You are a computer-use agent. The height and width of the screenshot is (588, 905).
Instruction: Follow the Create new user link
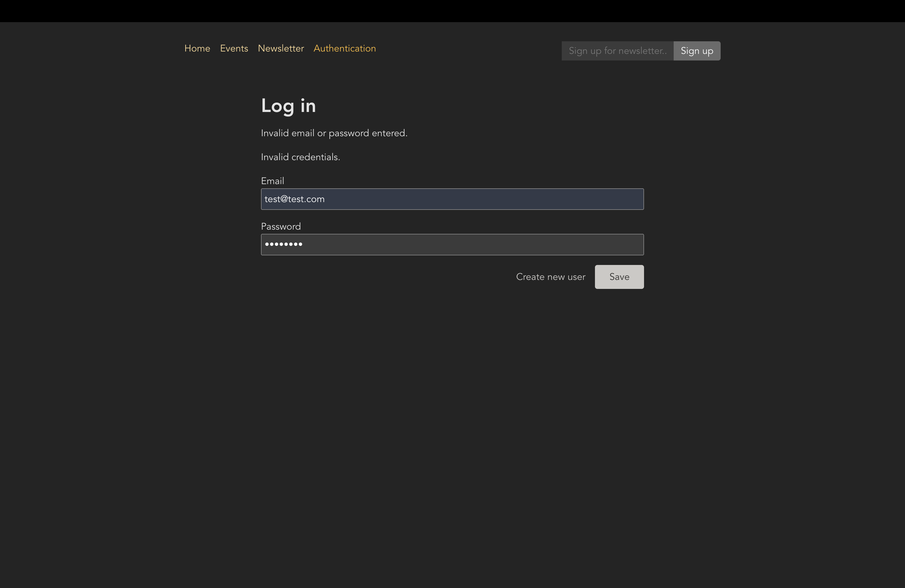550,277
